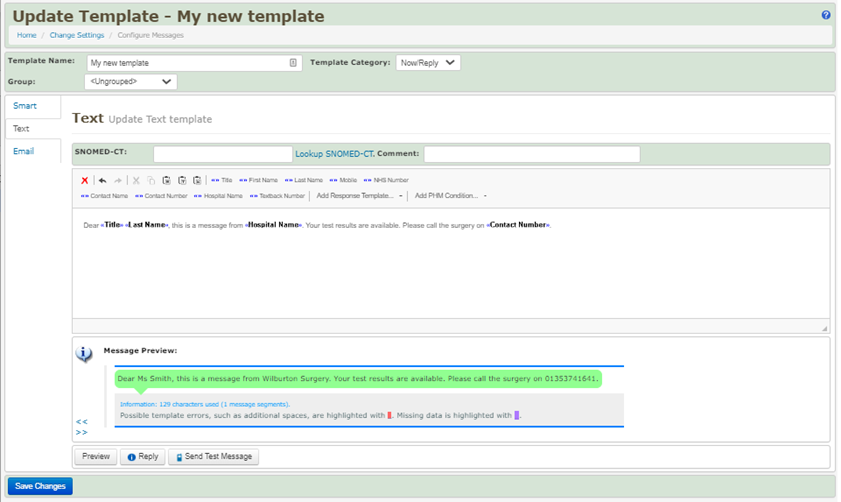Click into the Template Name input field
This screenshot has height=502, width=841.
[187, 63]
